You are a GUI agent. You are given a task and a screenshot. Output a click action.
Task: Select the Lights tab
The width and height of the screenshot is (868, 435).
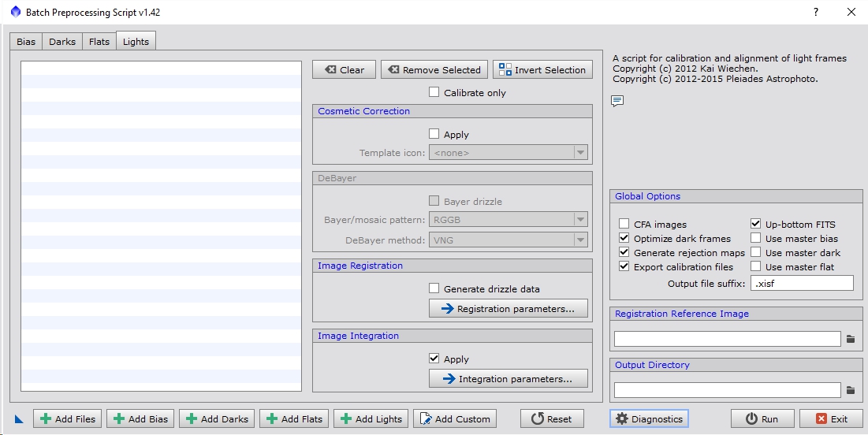(x=136, y=42)
